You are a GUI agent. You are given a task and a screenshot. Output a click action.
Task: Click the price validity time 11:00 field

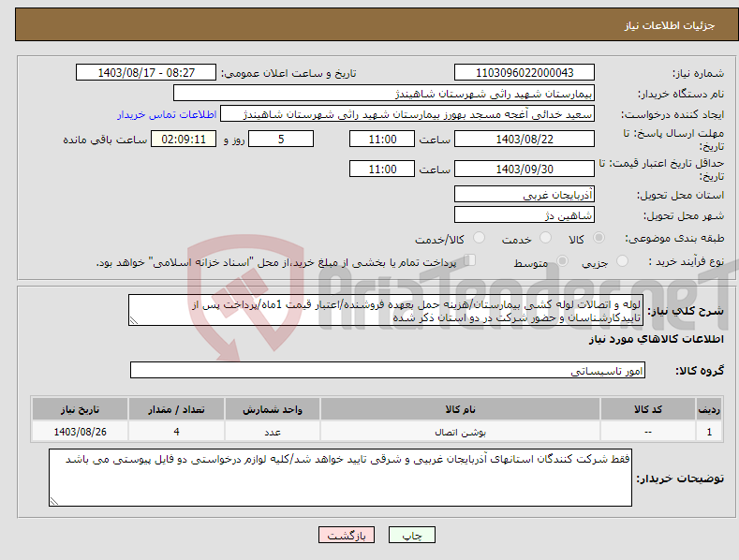[382, 169]
